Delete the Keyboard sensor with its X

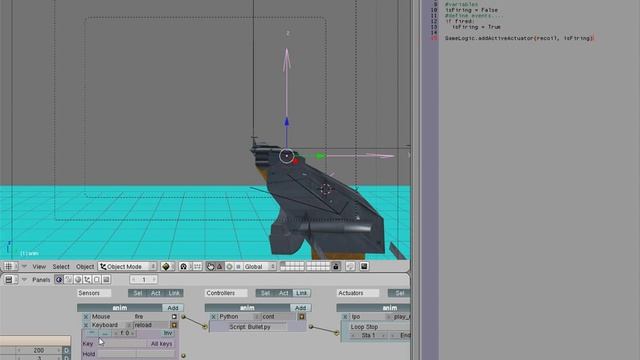pos(86,325)
